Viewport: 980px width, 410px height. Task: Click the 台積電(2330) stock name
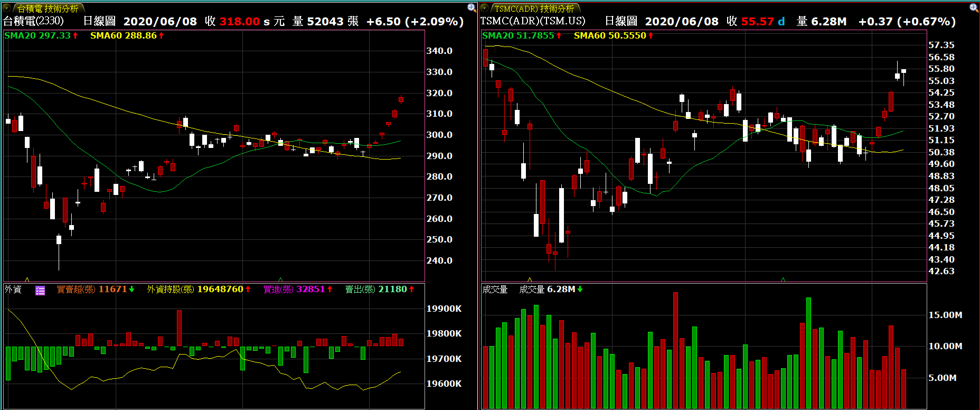[34, 21]
